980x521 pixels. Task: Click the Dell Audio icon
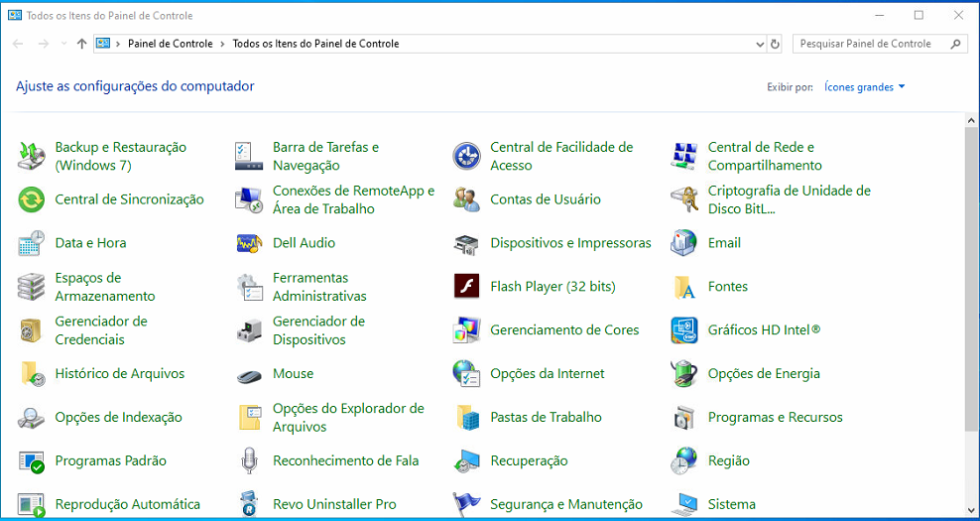(x=249, y=243)
